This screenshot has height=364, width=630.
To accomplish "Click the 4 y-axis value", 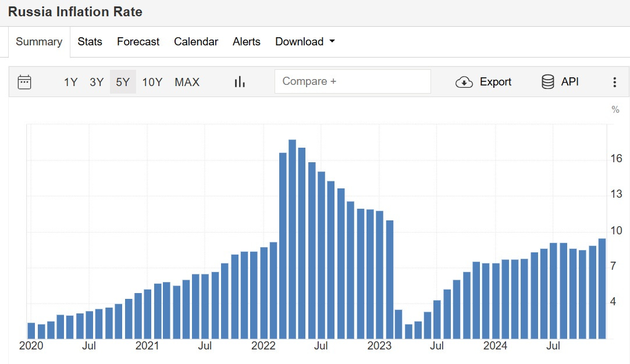I will click(x=613, y=301).
